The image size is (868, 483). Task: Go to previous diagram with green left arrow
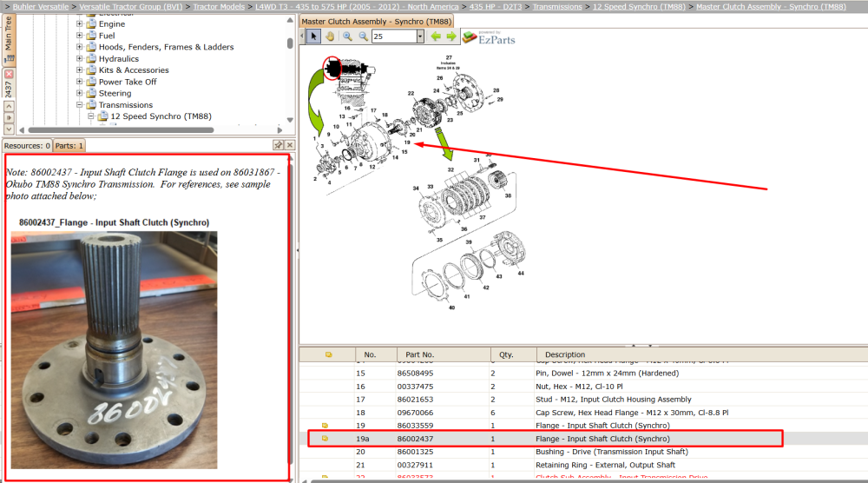pos(436,36)
